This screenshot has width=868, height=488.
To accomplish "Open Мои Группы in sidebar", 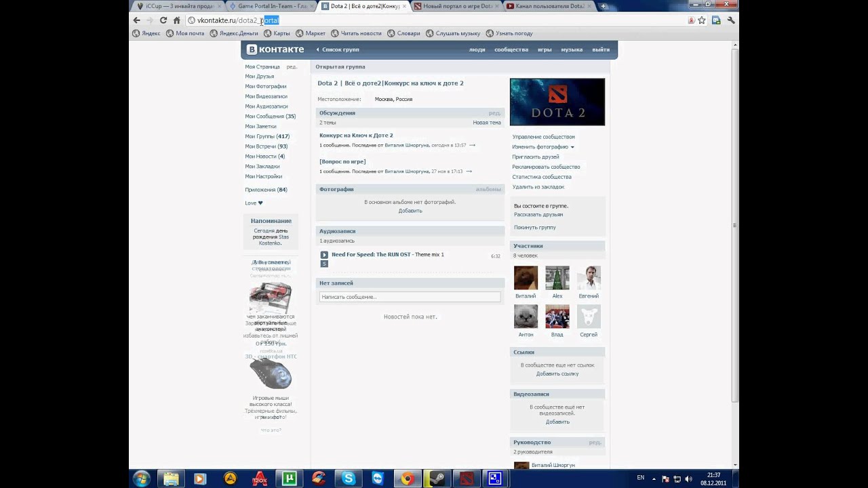I will click(x=267, y=136).
